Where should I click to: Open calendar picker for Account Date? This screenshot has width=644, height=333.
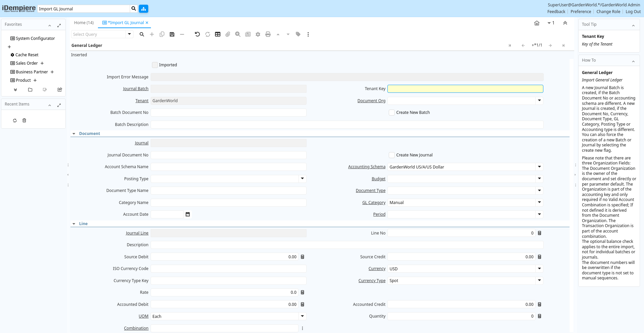188,214
